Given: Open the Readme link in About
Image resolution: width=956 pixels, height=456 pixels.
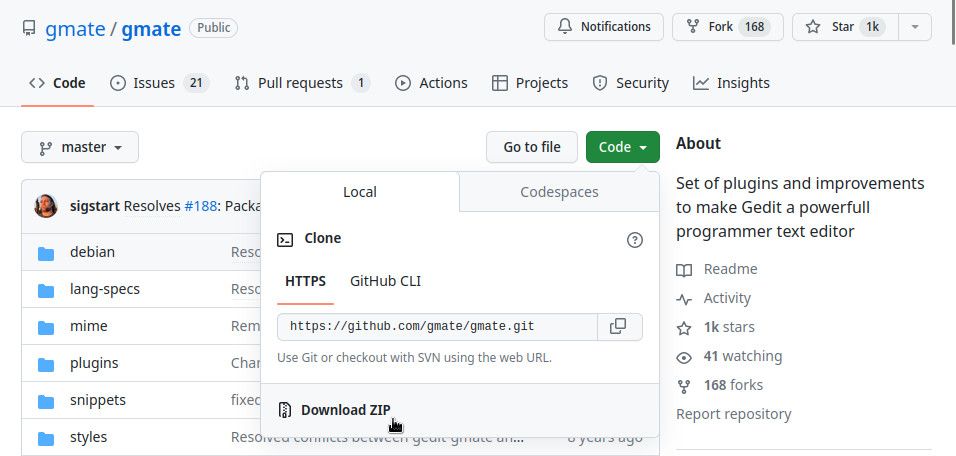Looking at the screenshot, I should 716,269.
